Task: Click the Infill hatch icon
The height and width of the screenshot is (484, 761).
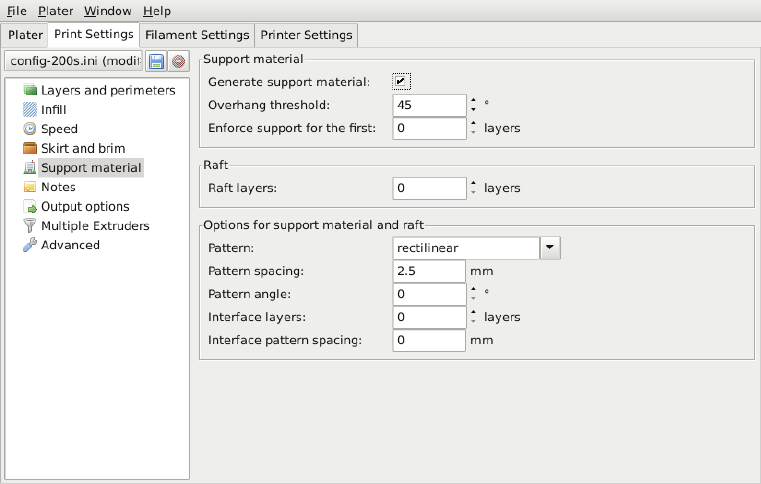Action: point(30,110)
